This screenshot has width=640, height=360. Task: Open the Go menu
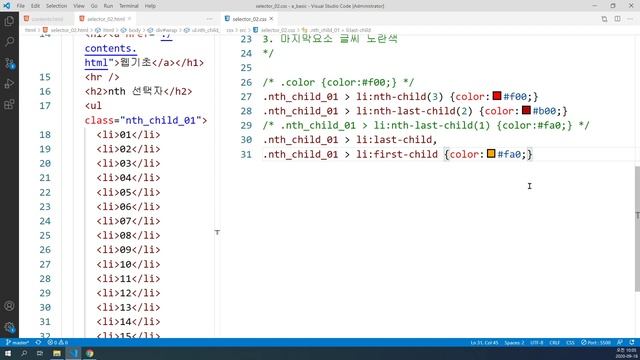tap(94, 6)
